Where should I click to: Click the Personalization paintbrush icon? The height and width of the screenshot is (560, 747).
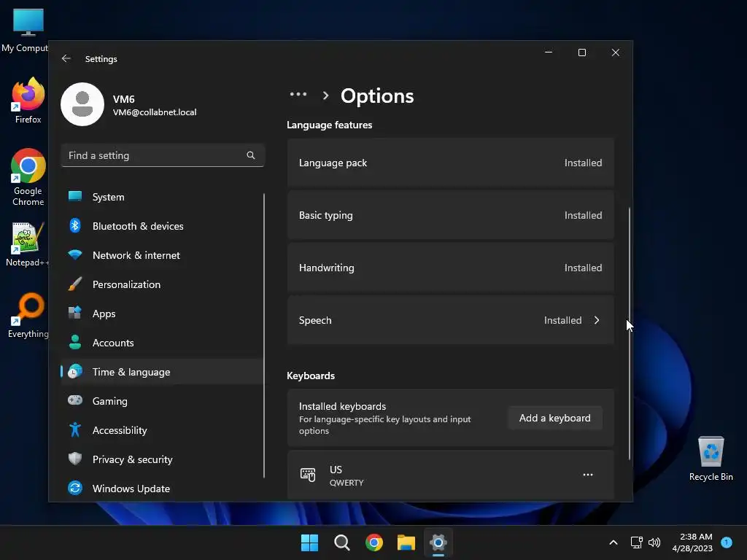pyautogui.click(x=75, y=284)
